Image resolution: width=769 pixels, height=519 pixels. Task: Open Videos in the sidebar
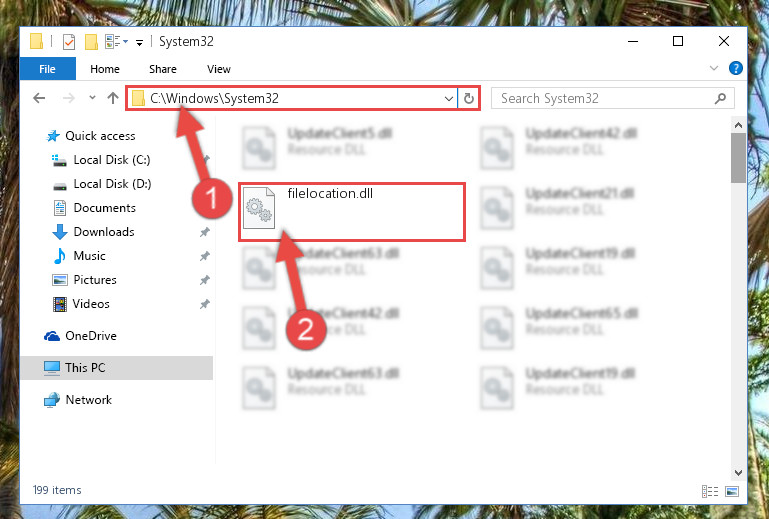(x=91, y=304)
